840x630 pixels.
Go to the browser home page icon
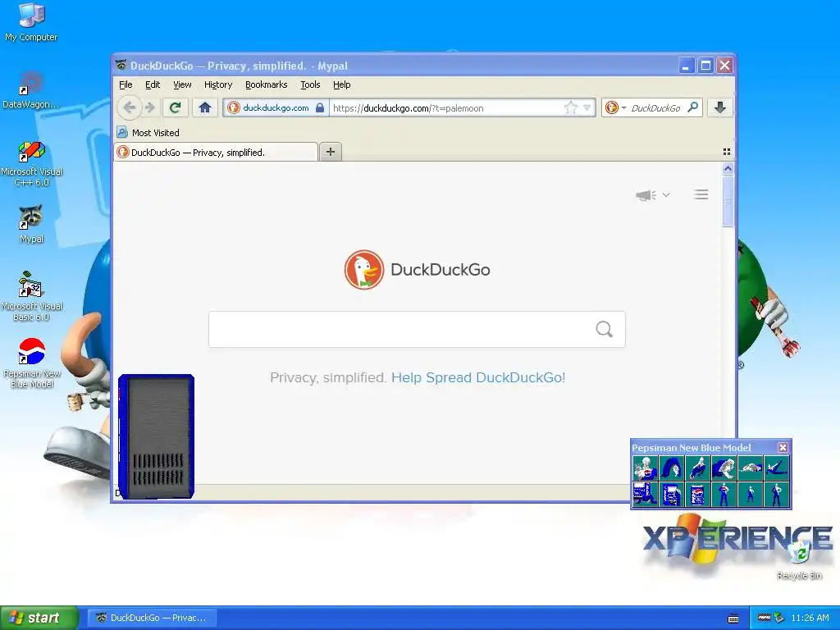point(204,107)
